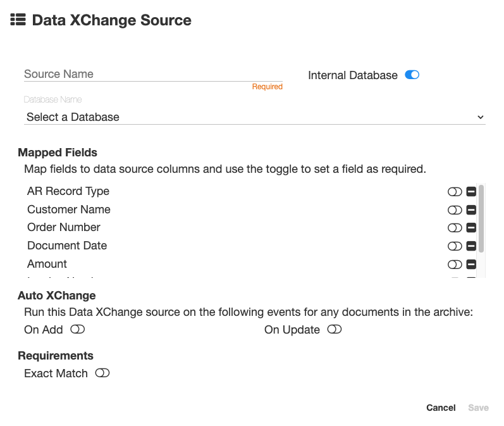Set Order Number field as required
Viewport: 504px width, 426px height.
tap(455, 228)
